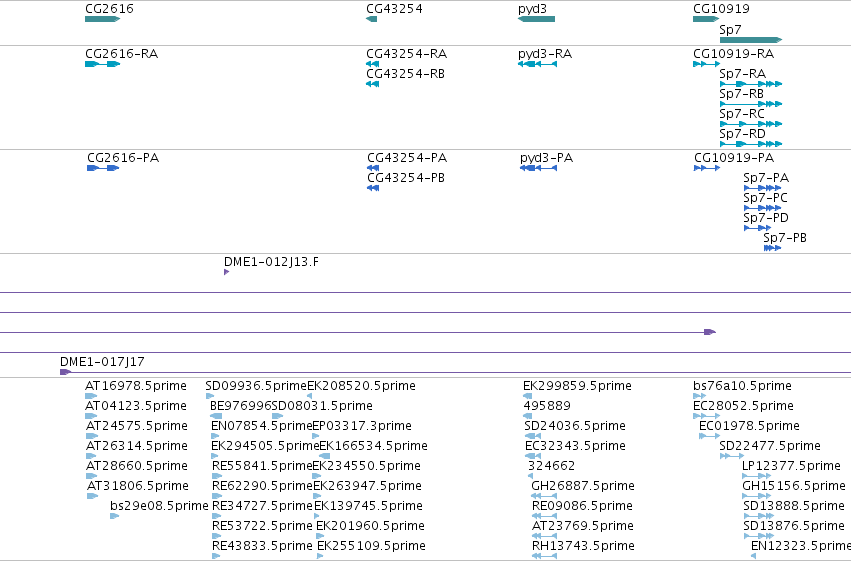Select the AT28660.5prime EST
Screen dimensions: 851x561
[x=92, y=476]
